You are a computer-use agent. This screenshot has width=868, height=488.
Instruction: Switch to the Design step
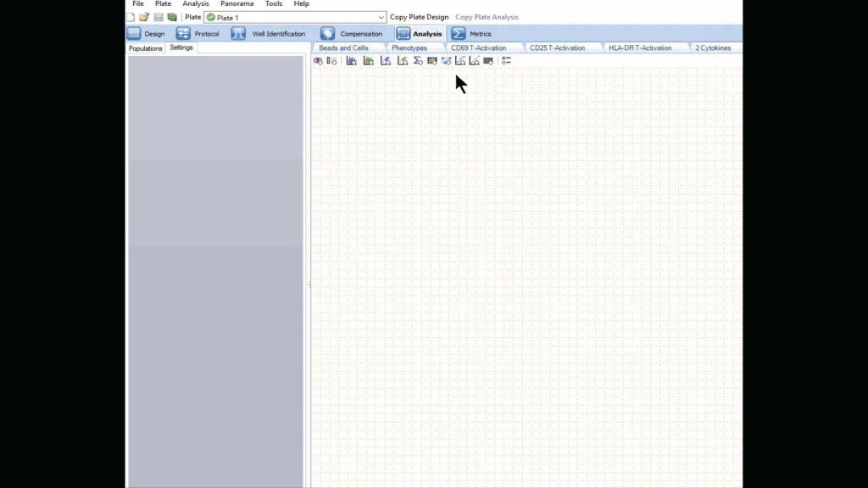pyautogui.click(x=146, y=34)
